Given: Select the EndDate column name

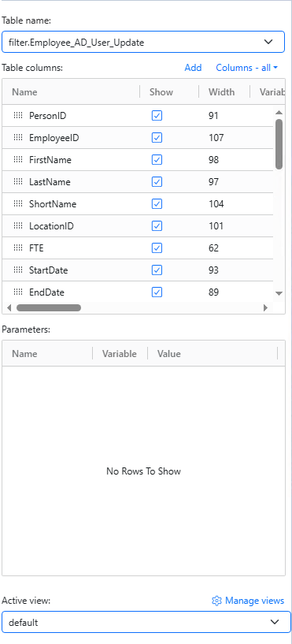Looking at the screenshot, I should (x=46, y=292).
